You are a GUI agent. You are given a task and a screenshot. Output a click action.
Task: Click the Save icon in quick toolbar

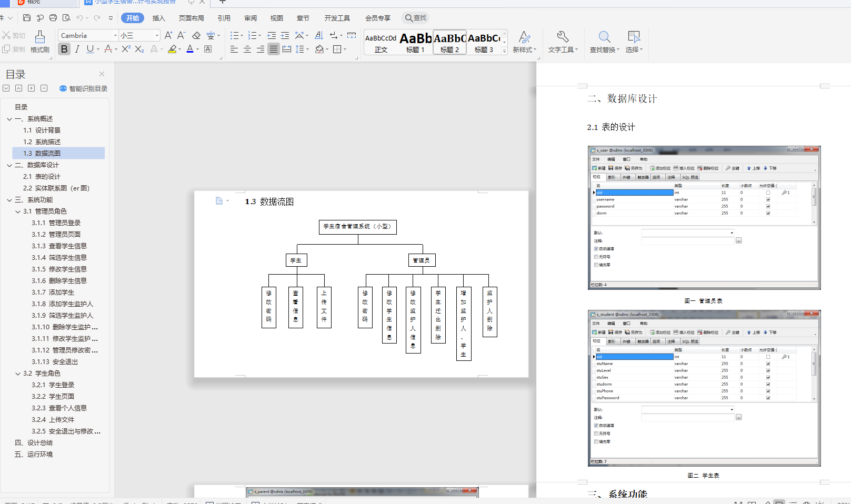27,18
